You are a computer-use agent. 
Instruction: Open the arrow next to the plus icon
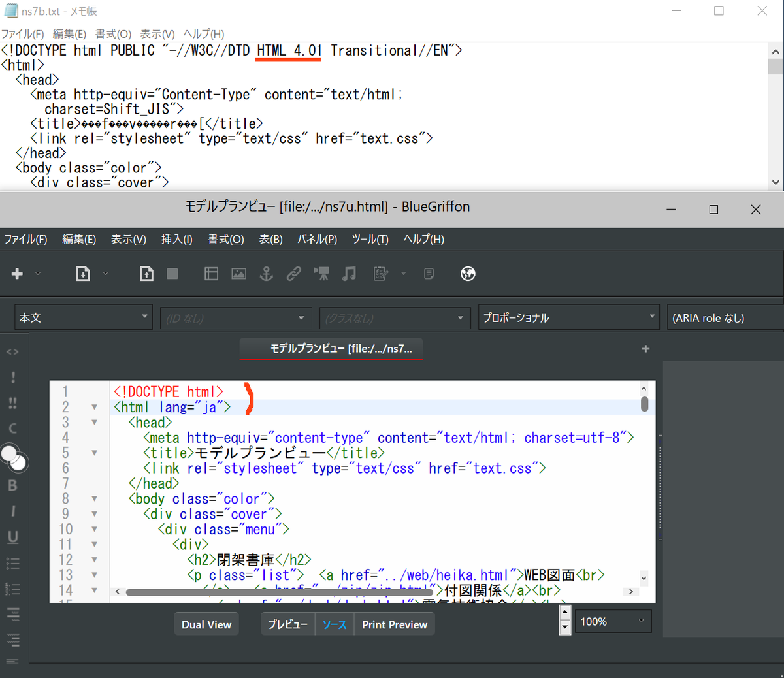pyautogui.click(x=38, y=274)
